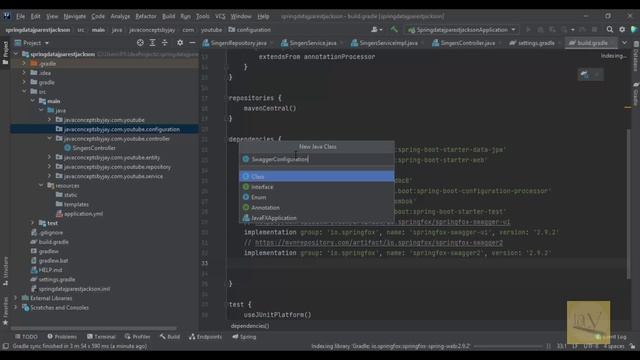This screenshot has height=360, width=640.
Task: Click Expand All in Project panel
Action: 152,42
